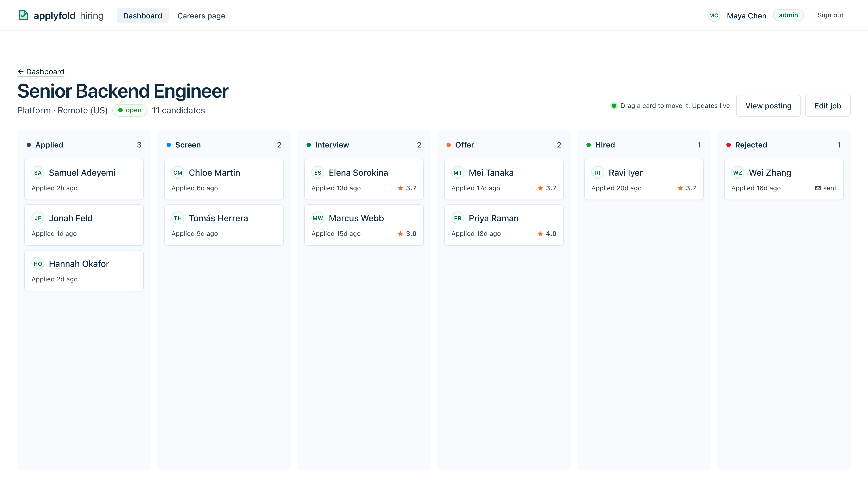Open Ravi Iyer's candidate name
The height and width of the screenshot is (488, 868).
click(625, 173)
